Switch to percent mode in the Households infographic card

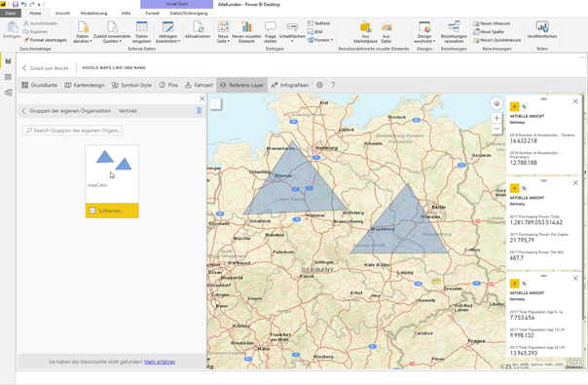coord(524,106)
